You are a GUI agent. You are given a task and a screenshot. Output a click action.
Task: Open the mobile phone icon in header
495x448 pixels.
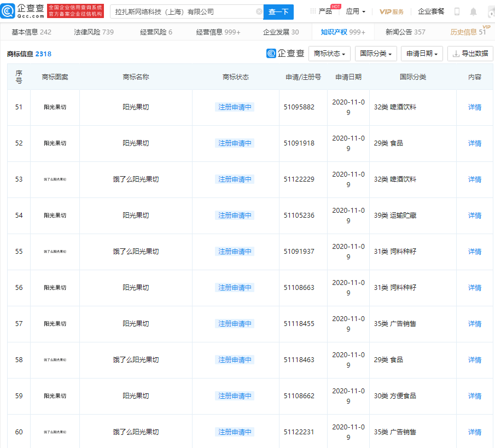(457, 11)
